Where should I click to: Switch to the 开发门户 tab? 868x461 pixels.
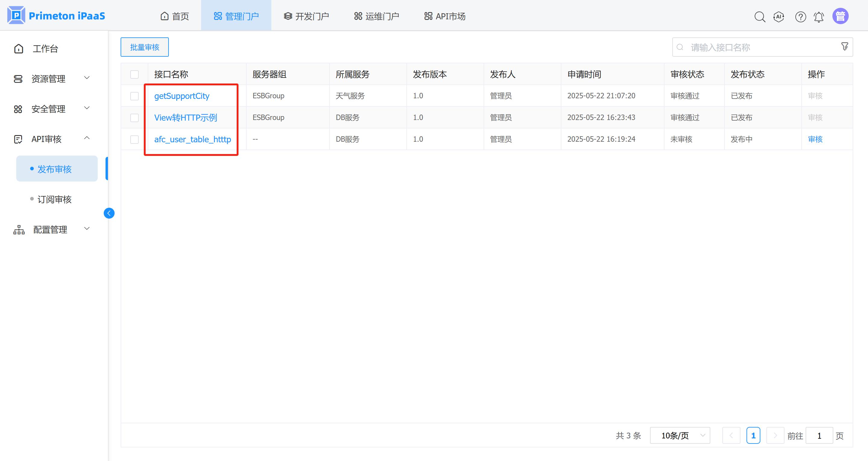pos(306,16)
